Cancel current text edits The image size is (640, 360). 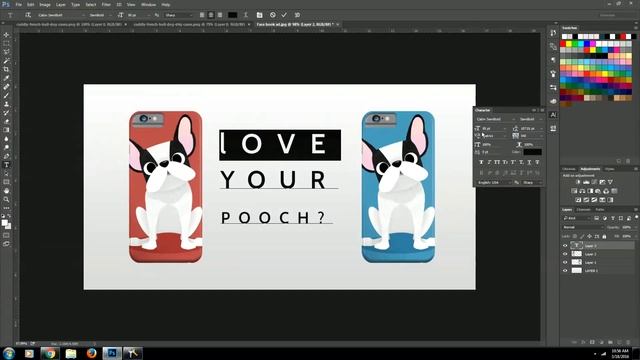tap(273, 15)
